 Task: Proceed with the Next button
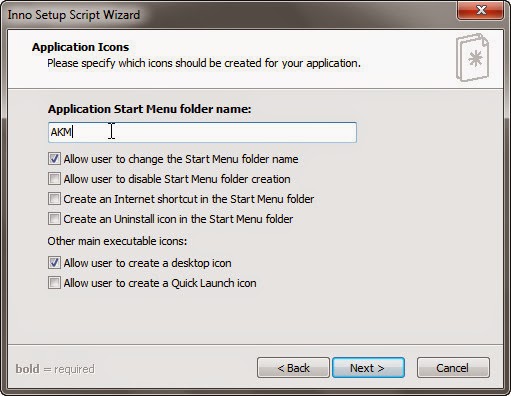pyautogui.click(x=368, y=368)
